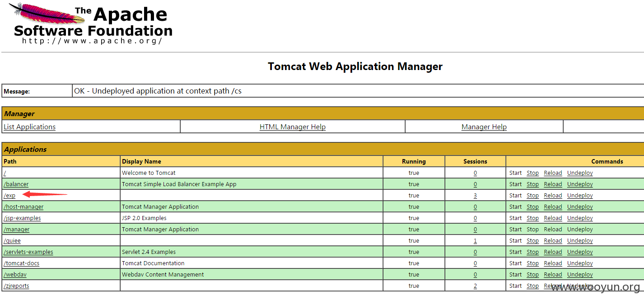
Task: Open the /zjreports application path
Action: point(16,286)
